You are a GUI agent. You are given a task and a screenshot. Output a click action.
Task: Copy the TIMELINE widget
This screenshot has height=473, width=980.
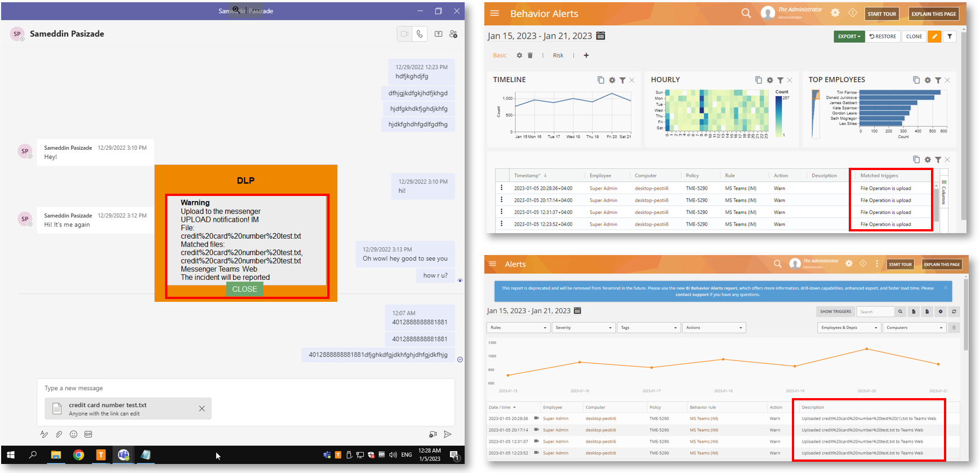pyautogui.click(x=601, y=80)
